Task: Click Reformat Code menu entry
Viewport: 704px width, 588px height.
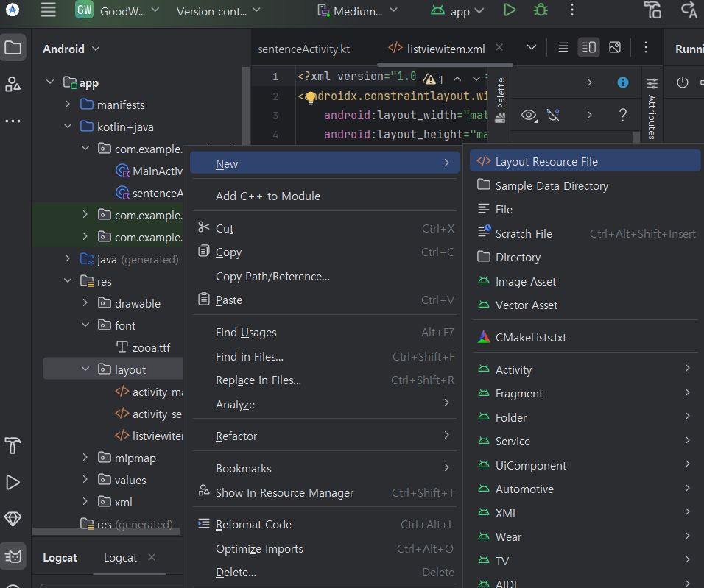Action: tap(325, 524)
